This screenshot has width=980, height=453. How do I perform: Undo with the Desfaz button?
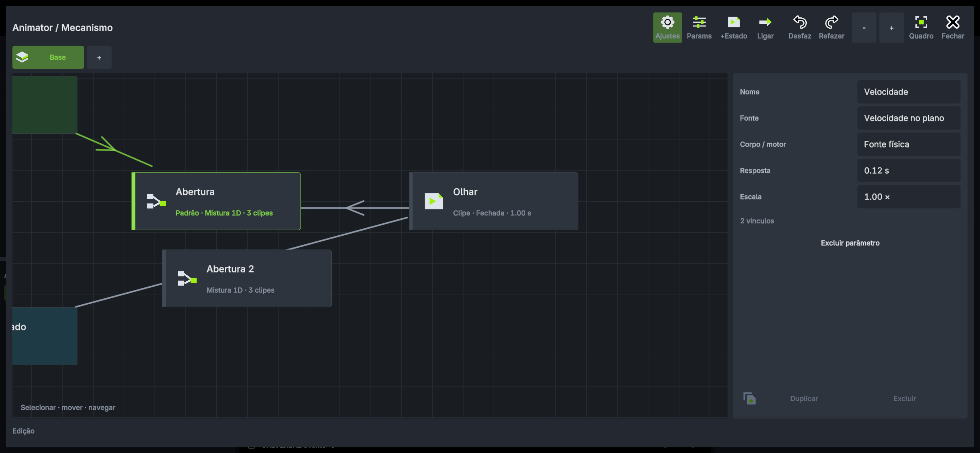[x=800, y=28]
